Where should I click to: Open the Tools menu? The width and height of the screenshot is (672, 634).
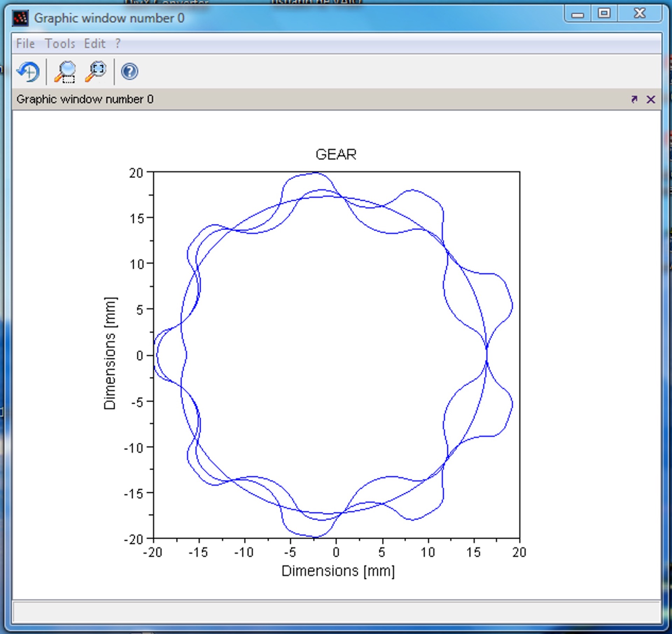(60, 43)
